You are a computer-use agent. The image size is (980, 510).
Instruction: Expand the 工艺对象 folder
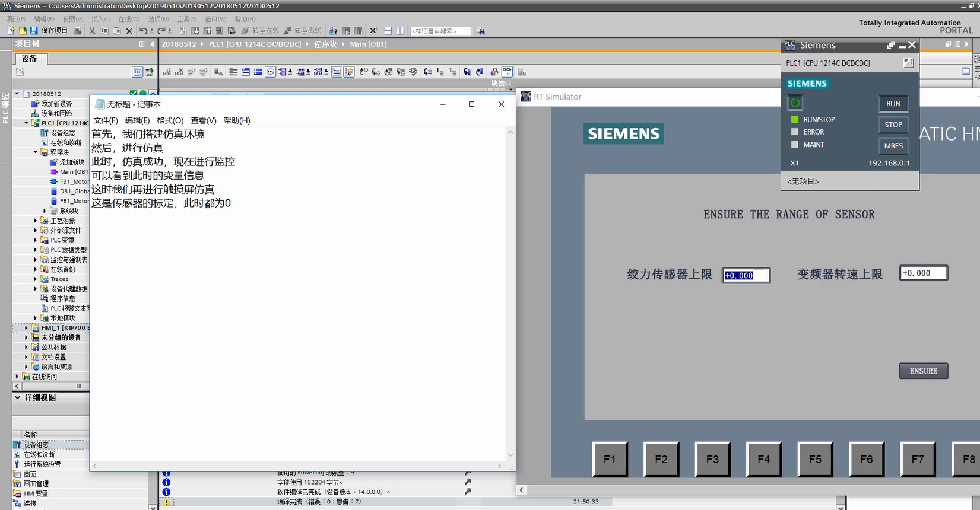pyautogui.click(x=36, y=221)
